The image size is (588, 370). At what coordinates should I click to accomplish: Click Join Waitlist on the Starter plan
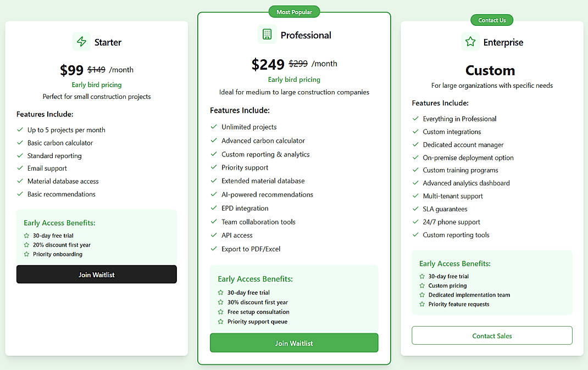[x=96, y=274]
